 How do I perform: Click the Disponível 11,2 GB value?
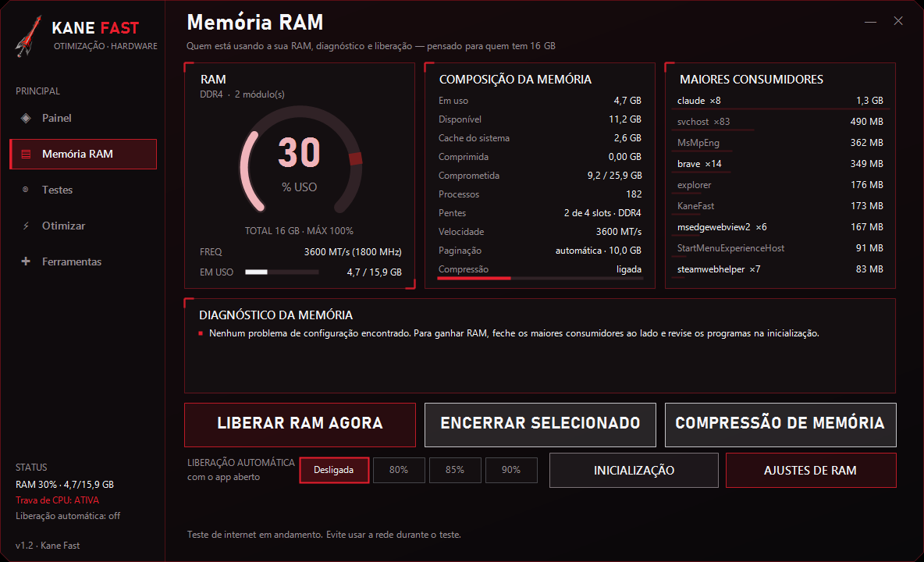click(625, 119)
